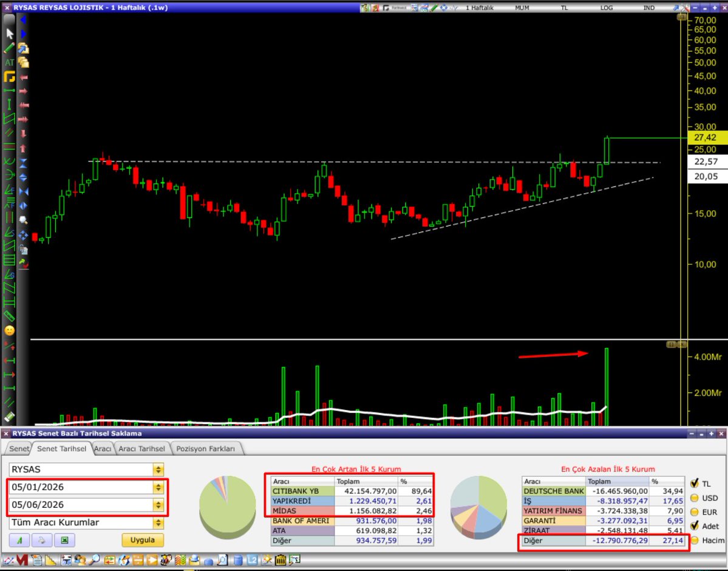
Task: Select the YATIRIM FİNANS row
Action: tap(603, 511)
